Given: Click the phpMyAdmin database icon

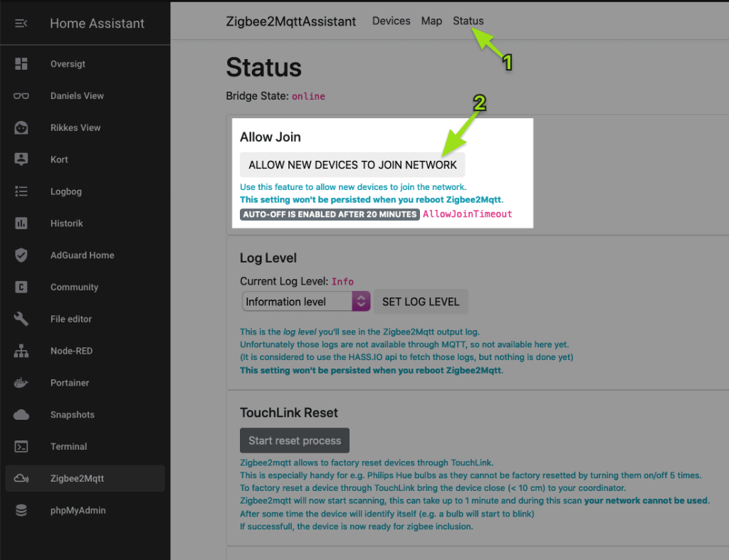Looking at the screenshot, I should [21, 510].
